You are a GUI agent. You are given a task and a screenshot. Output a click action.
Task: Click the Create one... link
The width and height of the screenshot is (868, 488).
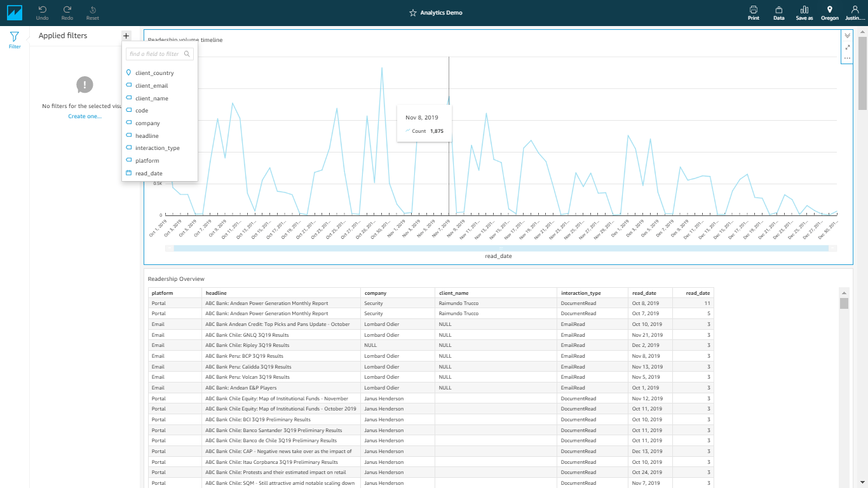[x=85, y=116]
